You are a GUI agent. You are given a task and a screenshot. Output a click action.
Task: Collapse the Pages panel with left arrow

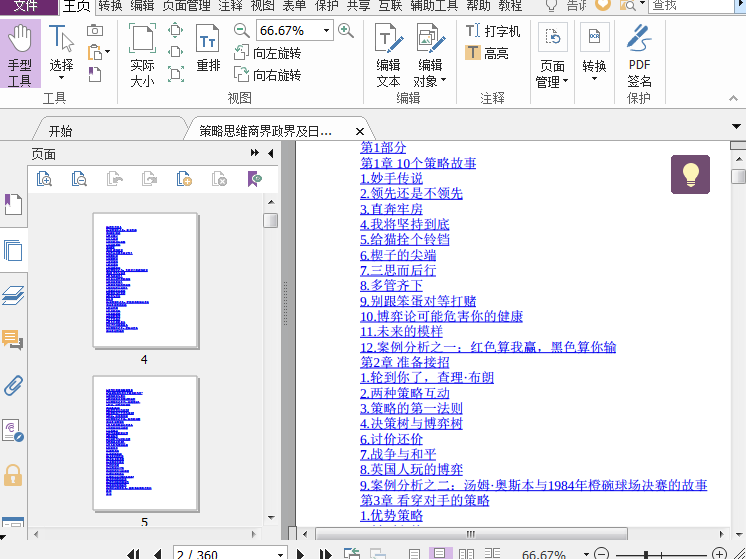click(271, 153)
